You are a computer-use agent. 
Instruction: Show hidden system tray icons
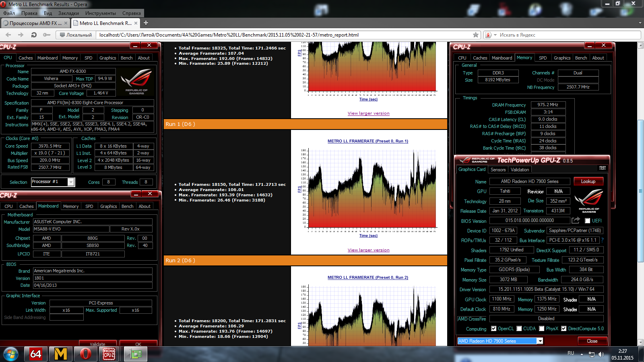(582, 354)
